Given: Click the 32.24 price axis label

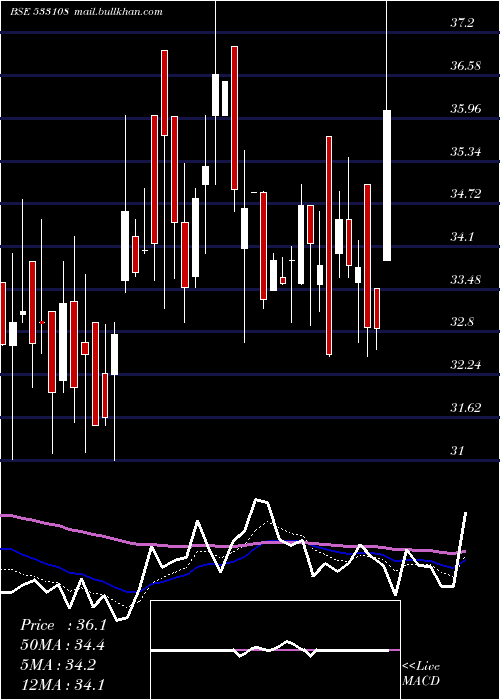Looking at the screenshot, I should click(465, 365).
